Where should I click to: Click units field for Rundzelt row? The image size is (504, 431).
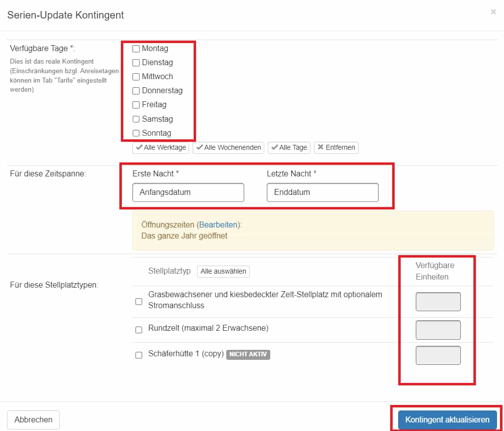coord(438,330)
